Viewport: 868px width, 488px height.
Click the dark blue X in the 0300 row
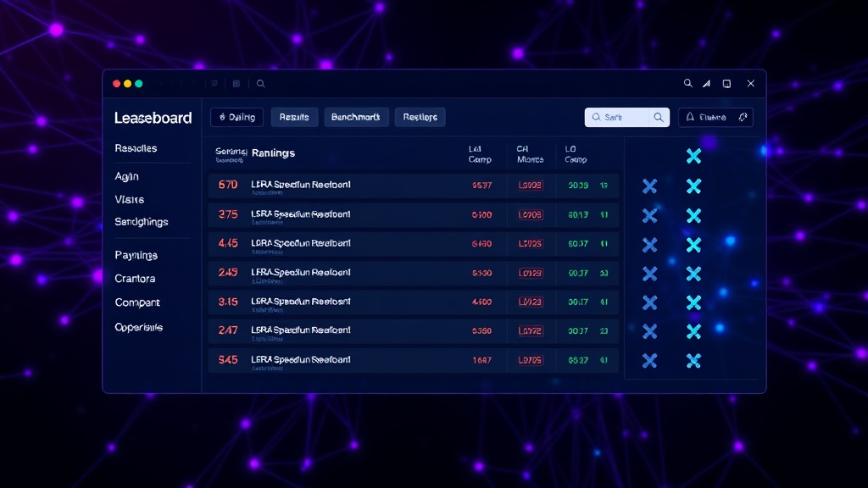(x=649, y=215)
